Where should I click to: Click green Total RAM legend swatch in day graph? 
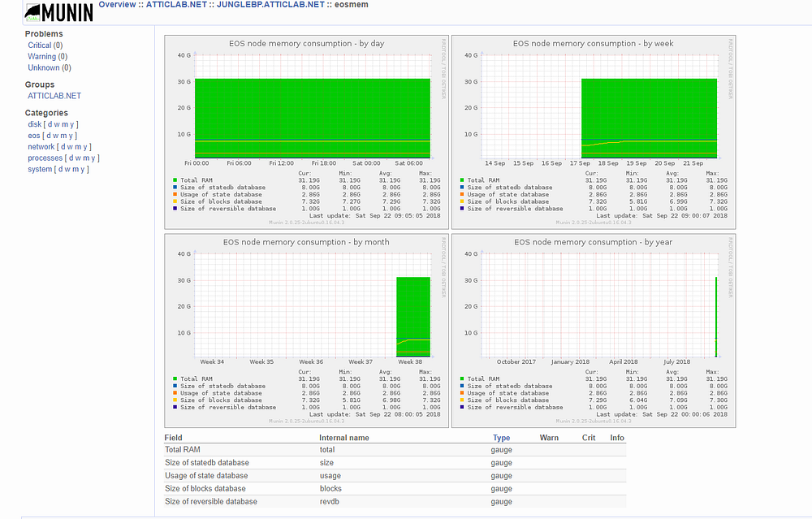pyautogui.click(x=175, y=180)
